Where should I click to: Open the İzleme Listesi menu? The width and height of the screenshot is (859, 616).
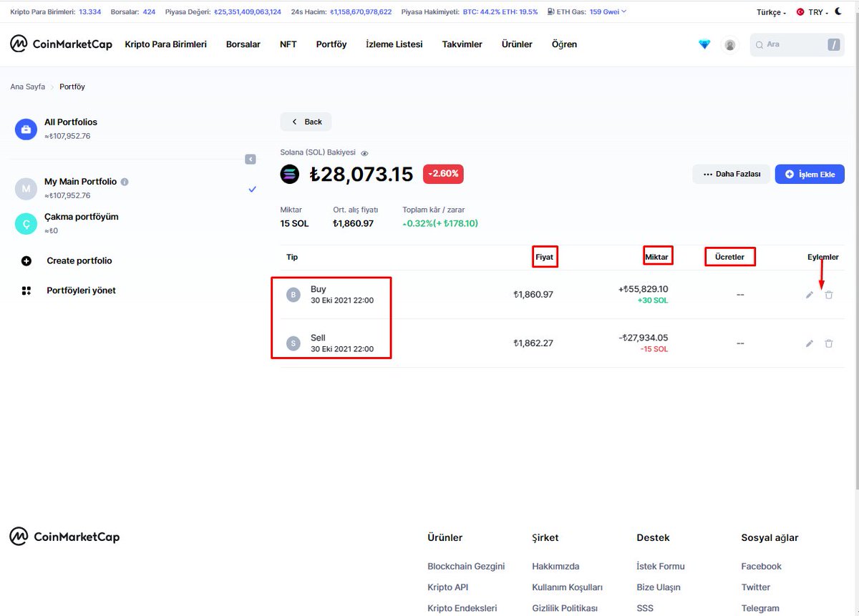click(x=394, y=44)
